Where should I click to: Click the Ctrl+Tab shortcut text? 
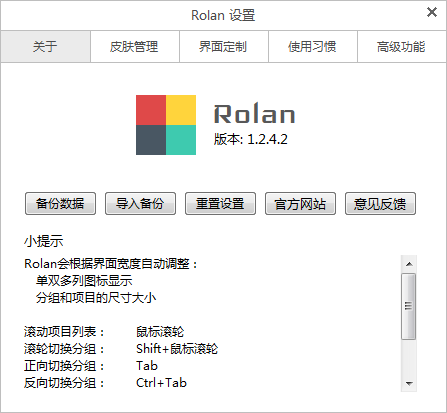(x=161, y=383)
